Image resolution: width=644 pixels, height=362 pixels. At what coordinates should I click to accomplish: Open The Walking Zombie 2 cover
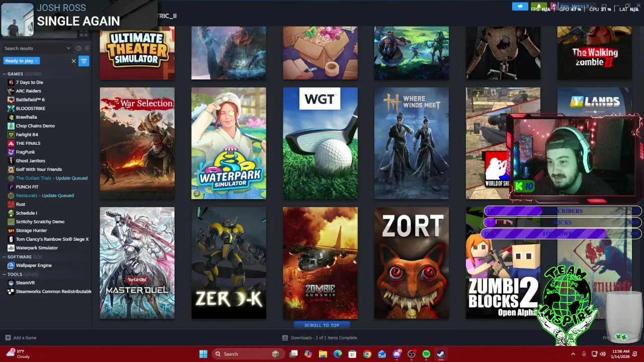[594, 53]
